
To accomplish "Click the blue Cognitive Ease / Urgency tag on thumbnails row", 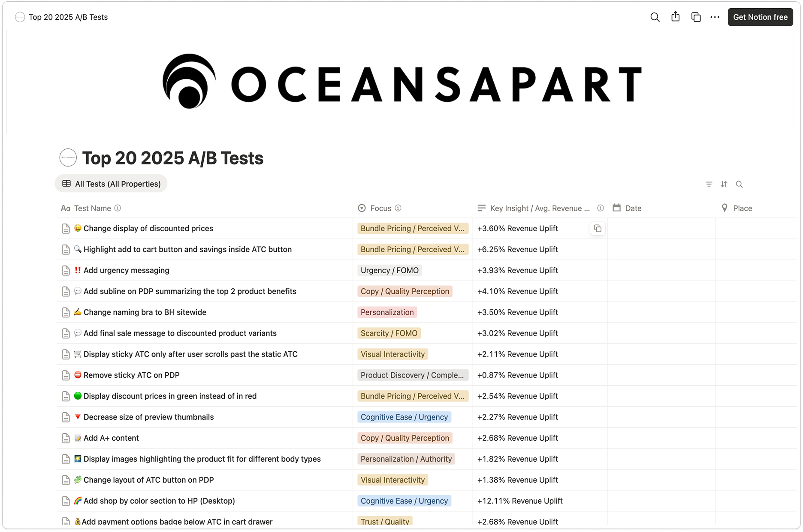I will [404, 417].
